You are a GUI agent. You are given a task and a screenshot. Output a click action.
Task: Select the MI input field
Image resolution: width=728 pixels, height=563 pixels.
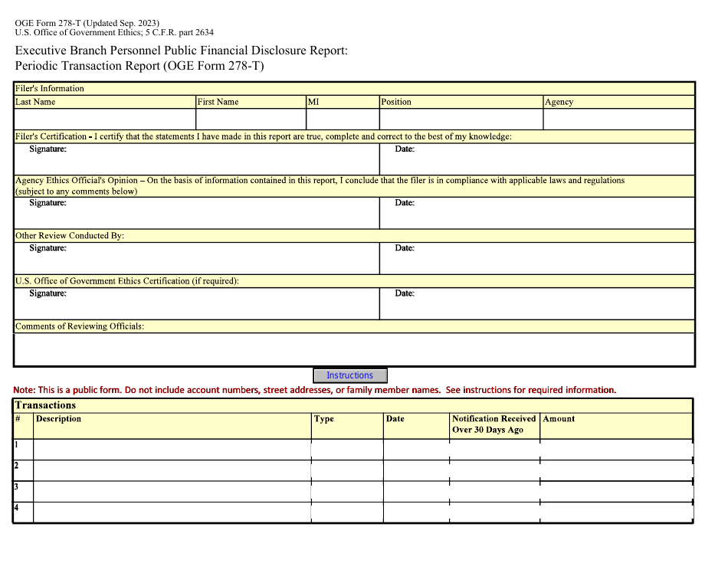342,119
